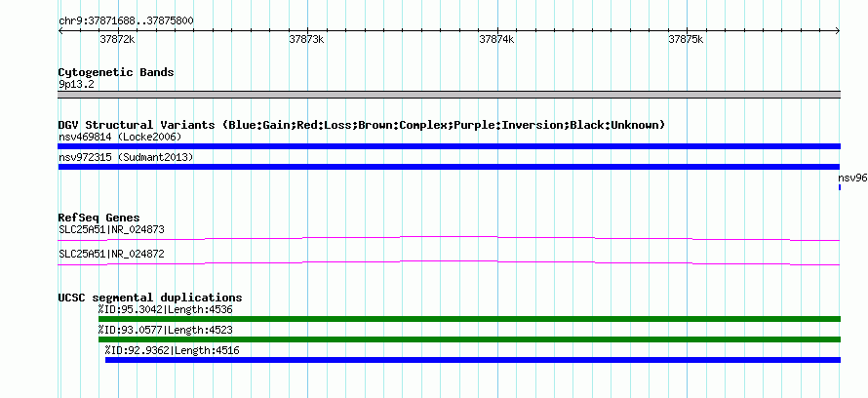Click the green bar under %ID:93.0577
This screenshot has width=868, height=398.
pyautogui.click(x=469, y=339)
